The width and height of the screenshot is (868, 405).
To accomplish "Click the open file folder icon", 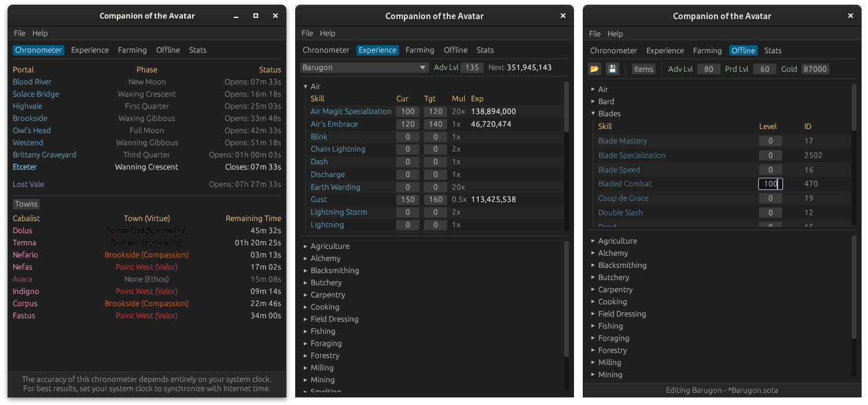I will pyautogui.click(x=594, y=69).
